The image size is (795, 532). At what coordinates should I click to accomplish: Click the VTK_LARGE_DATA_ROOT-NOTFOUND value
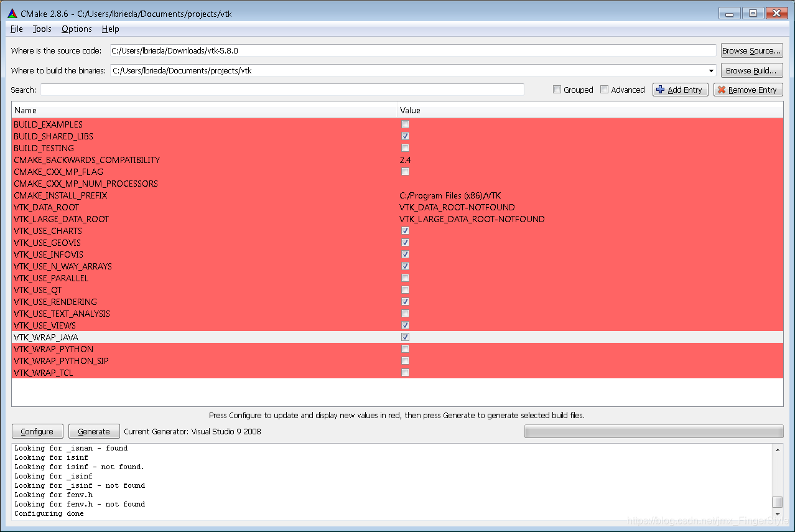tap(472, 219)
